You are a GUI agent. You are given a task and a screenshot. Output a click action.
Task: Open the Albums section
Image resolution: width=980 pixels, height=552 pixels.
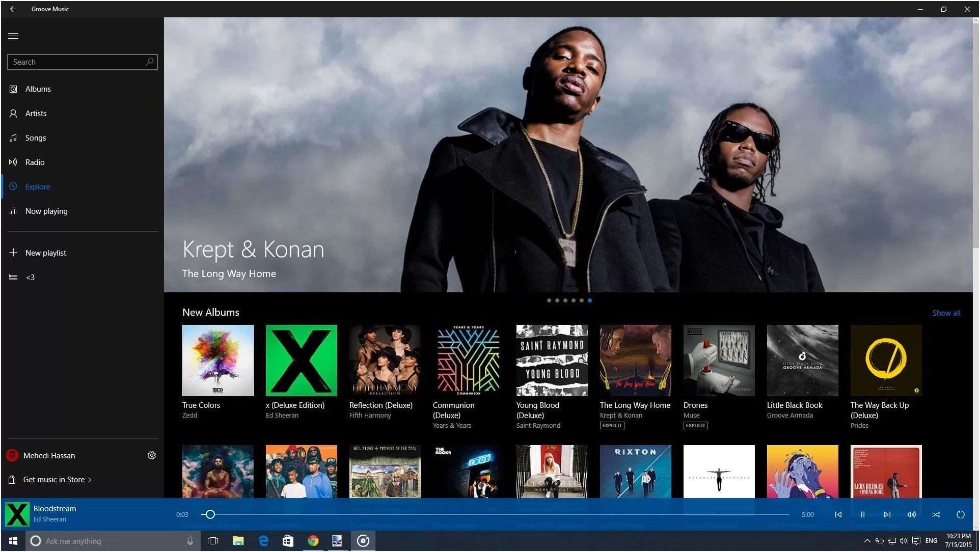tap(38, 89)
